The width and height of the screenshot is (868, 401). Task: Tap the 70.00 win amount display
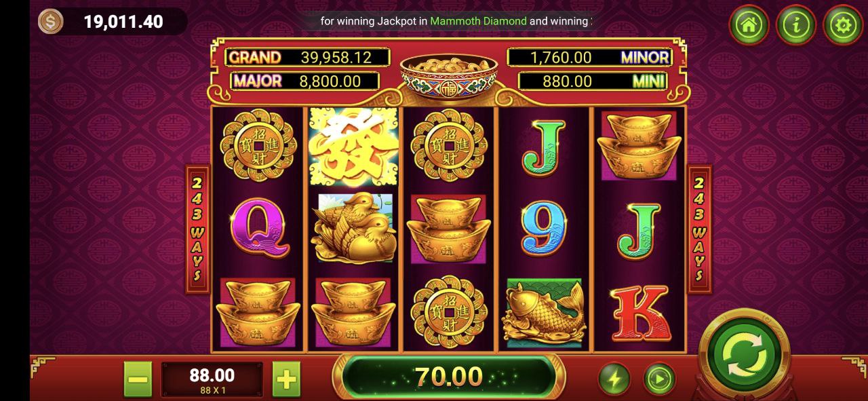click(x=449, y=376)
